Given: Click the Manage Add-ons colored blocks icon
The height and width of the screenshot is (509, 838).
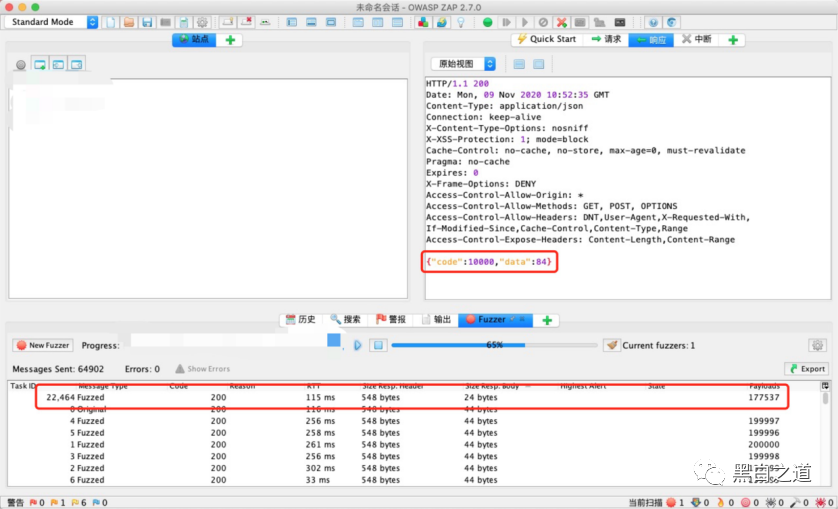Looking at the screenshot, I should (423, 22).
